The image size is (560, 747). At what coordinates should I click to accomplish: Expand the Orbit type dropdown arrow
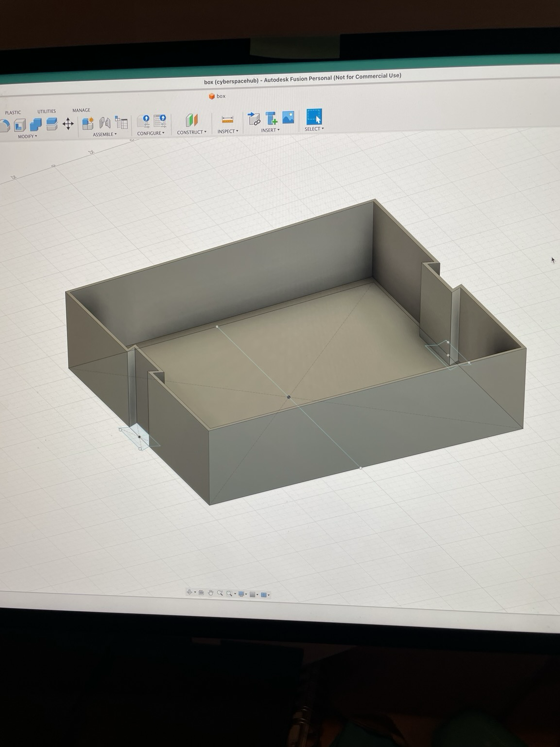pyautogui.click(x=195, y=593)
